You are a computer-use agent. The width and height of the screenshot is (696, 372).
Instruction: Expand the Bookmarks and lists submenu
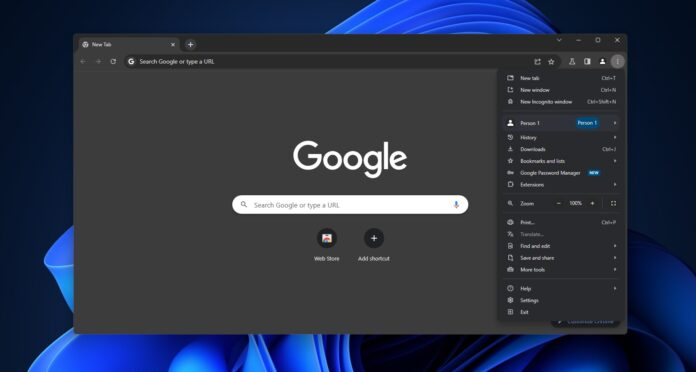tap(562, 161)
